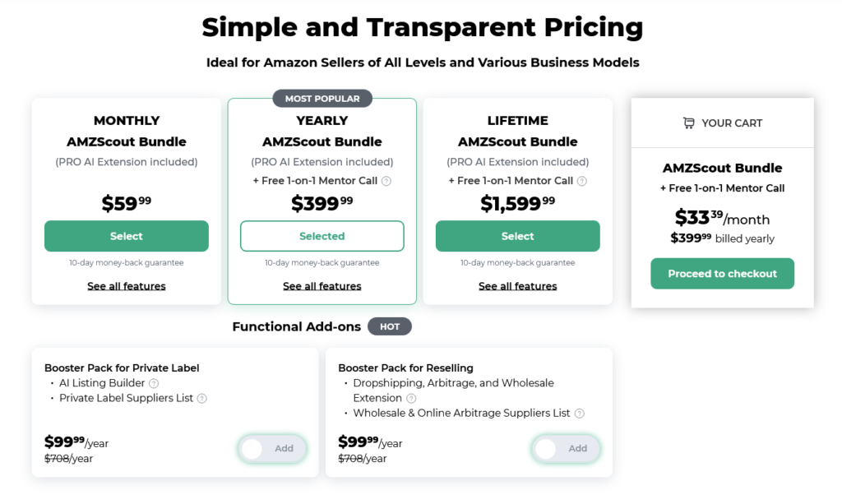Image resolution: width=842 pixels, height=504 pixels.
Task: Toggle Add for the Reselling Booster Pack
Action: 566,448
